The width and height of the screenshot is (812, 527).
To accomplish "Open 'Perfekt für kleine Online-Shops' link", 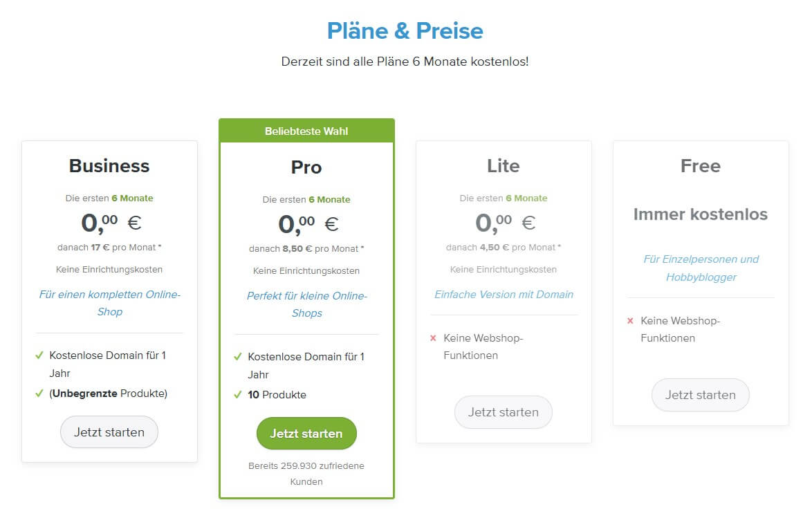I will coord(306,304).
